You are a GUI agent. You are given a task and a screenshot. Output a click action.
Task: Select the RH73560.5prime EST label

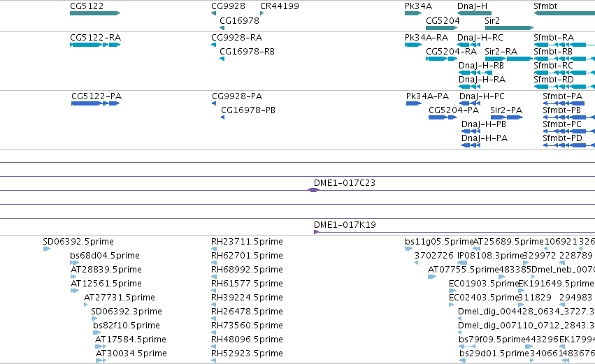click(x=247, y=326)
